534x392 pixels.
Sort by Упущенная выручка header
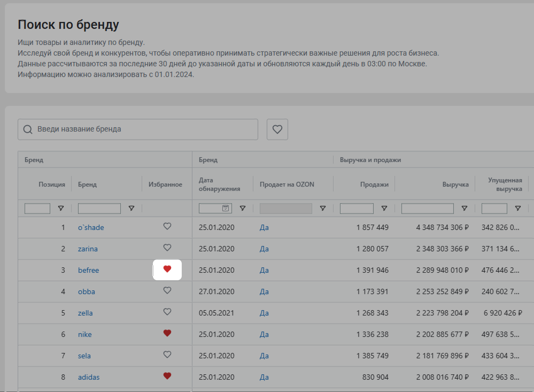click(505, 184)
